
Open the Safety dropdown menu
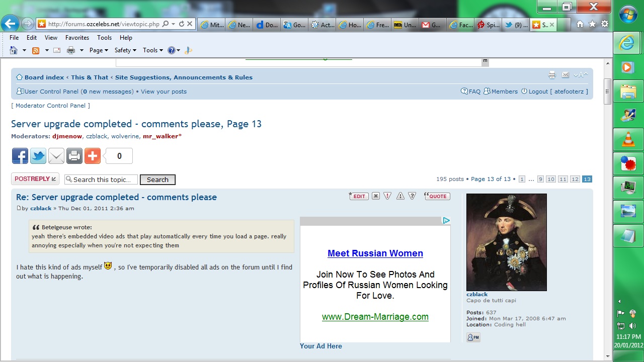(x=125, y=50)
